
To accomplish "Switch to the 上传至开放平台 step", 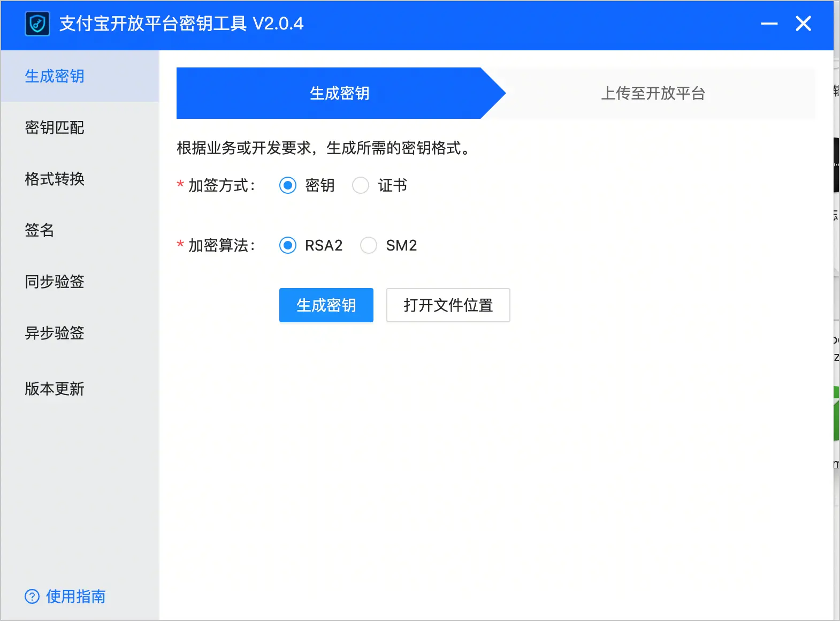I will [x=653, y=93].
